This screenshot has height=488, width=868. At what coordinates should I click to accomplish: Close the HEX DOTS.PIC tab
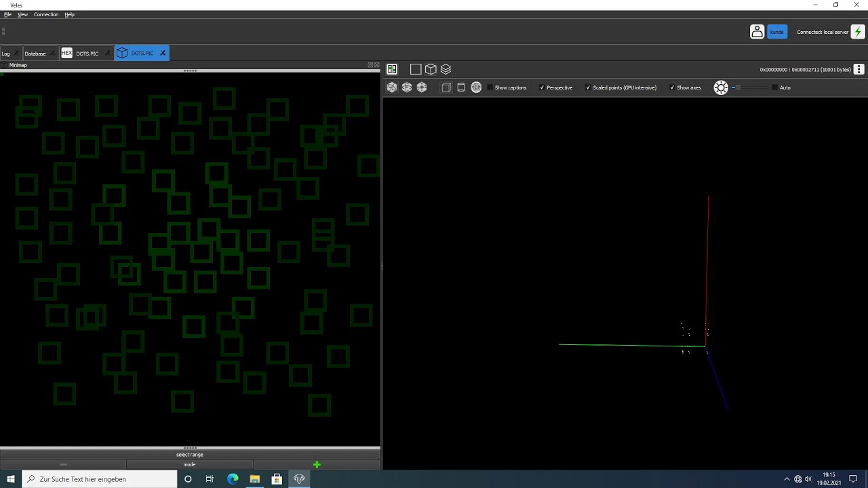pyautogui.click(x=107, y=54)
